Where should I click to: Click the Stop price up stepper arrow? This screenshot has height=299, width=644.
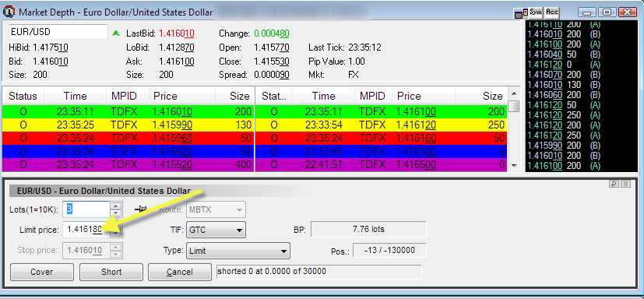[x=116, y=247]
